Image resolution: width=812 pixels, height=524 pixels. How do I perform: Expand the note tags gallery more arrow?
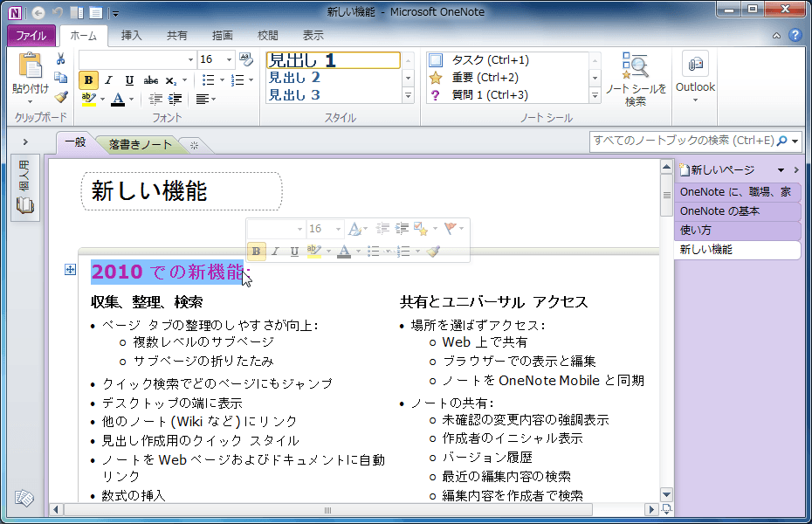(x=595, y=95)
